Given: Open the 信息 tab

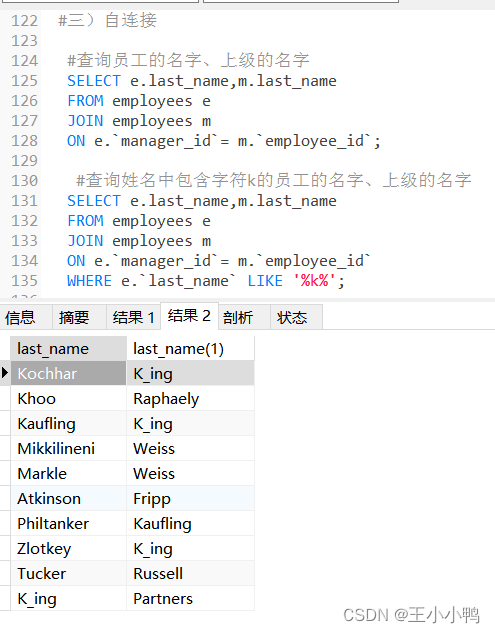Looking at the screenshot, I should pyautogui.click(x=20, y=317).
